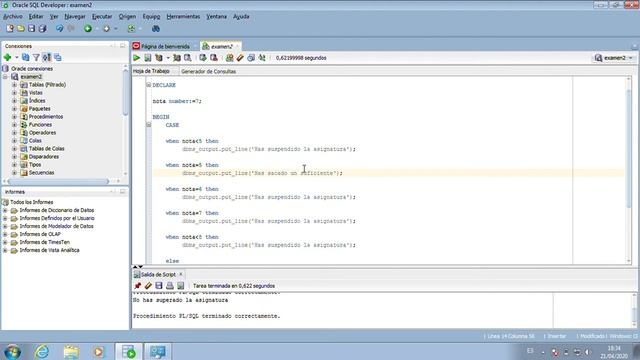Viewport: 640px width, 360px height.
Task: Open the Editar menu
Action: tap(36, 16)
